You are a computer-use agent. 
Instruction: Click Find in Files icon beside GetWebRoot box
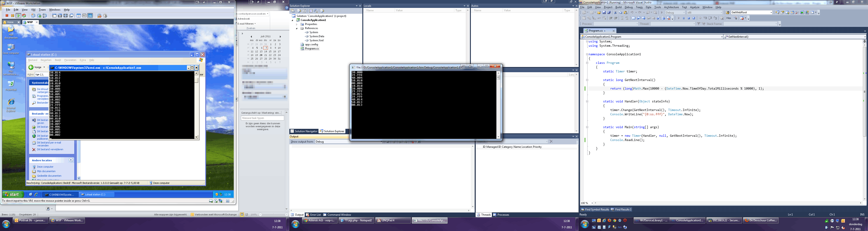[727, 12]
